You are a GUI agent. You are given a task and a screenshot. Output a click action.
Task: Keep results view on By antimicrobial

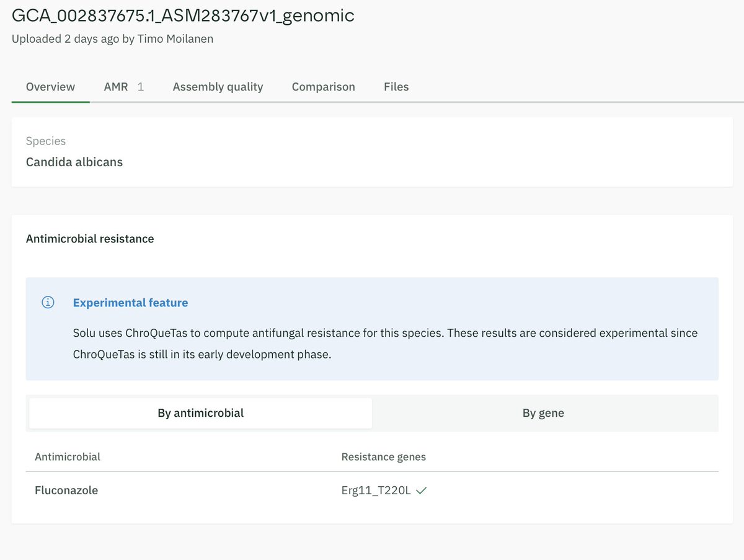pyautogui.click(x=199, y=413)
